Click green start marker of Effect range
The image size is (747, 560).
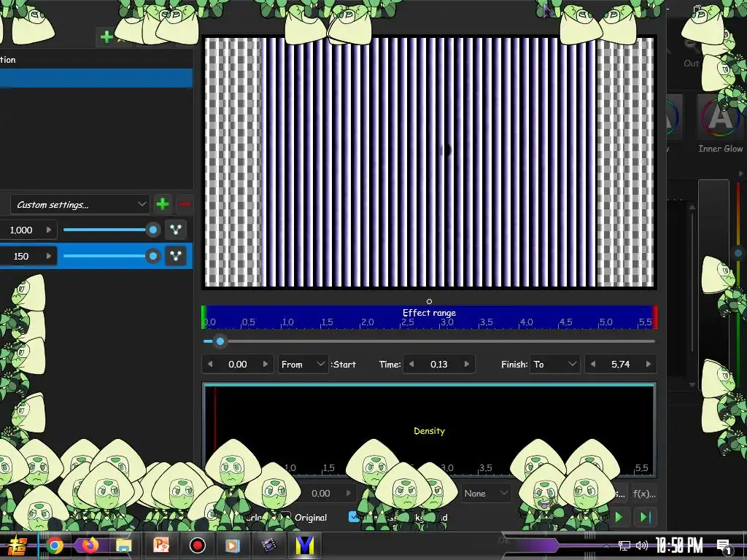(204, 317)
